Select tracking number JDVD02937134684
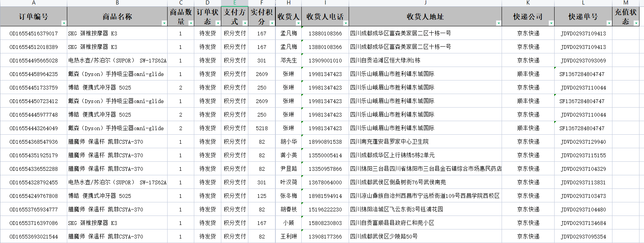Viewport: 644px width, 243px height. coord(583,223)
